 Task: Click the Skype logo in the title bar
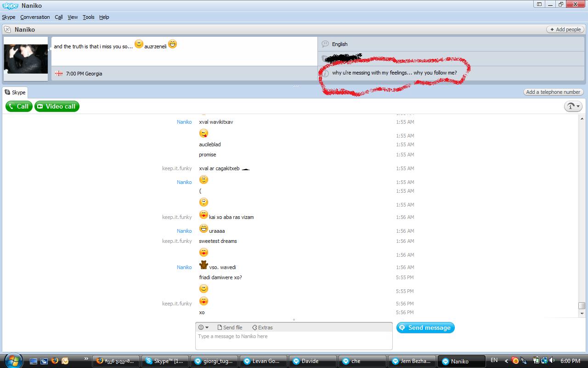point(10,6)
